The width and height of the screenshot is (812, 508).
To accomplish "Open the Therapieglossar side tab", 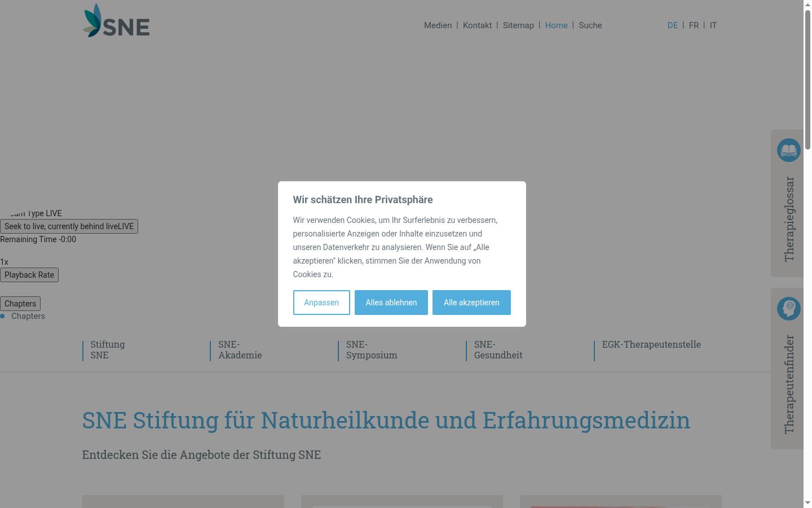I will click(788, 203).
